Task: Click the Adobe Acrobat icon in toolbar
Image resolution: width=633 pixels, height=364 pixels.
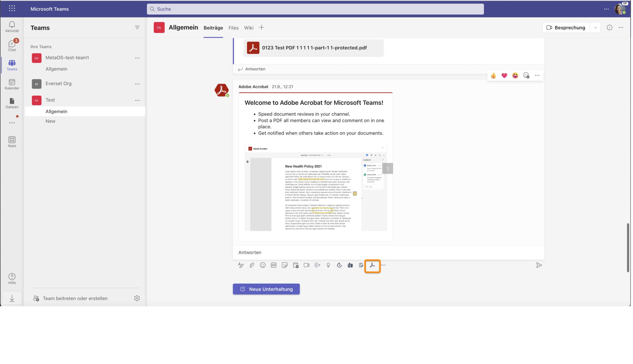Action: pos(373,265)
